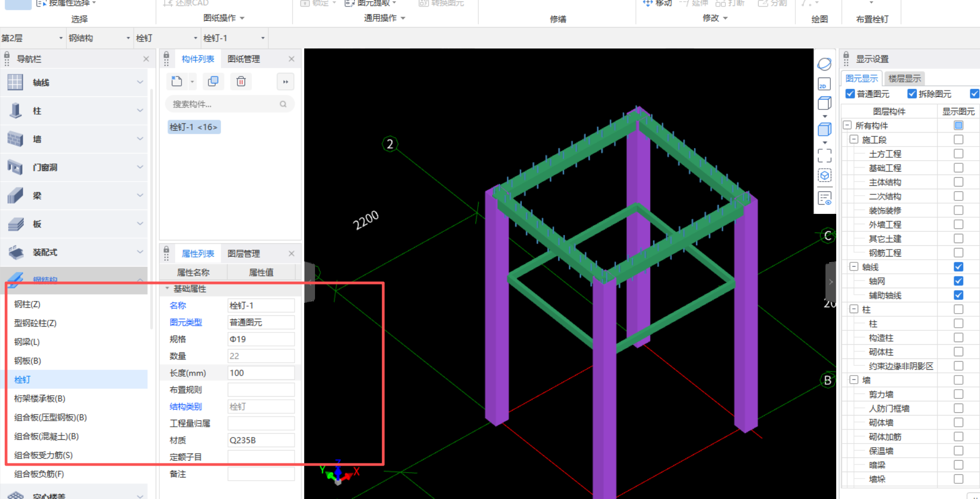Click the display settings list-eye icon
The height and width of the screenshot is (499, 980).
[x=824, y=198]
